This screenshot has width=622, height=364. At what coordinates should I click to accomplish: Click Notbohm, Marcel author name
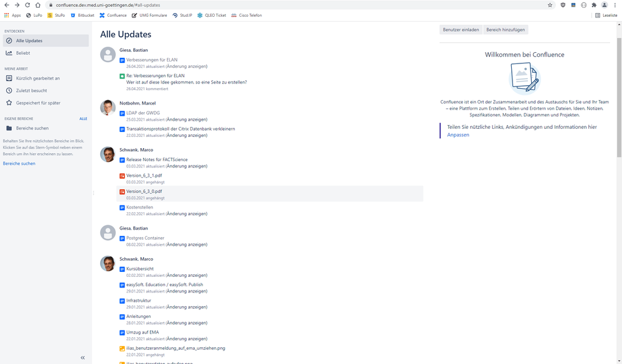[138, 103]
